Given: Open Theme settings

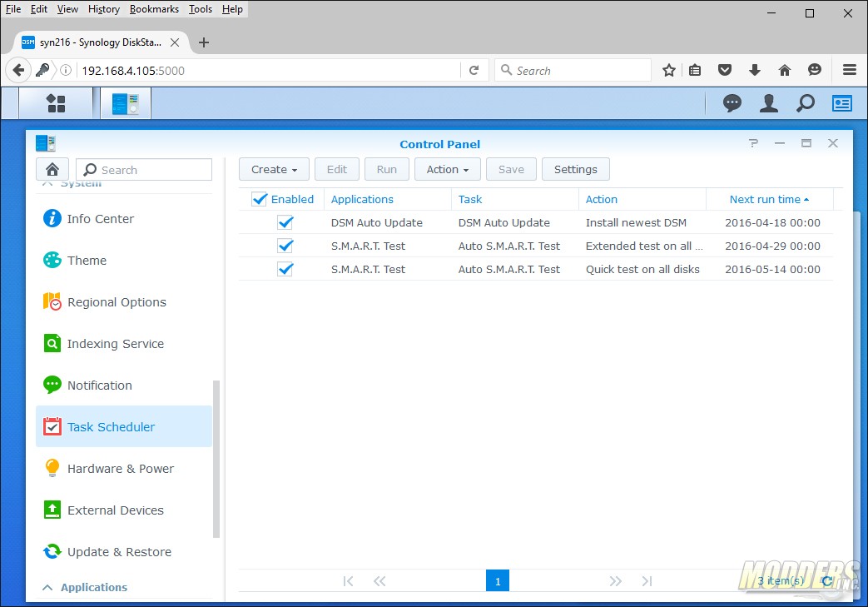Looking at the screenshot, I should click(124, 261).
